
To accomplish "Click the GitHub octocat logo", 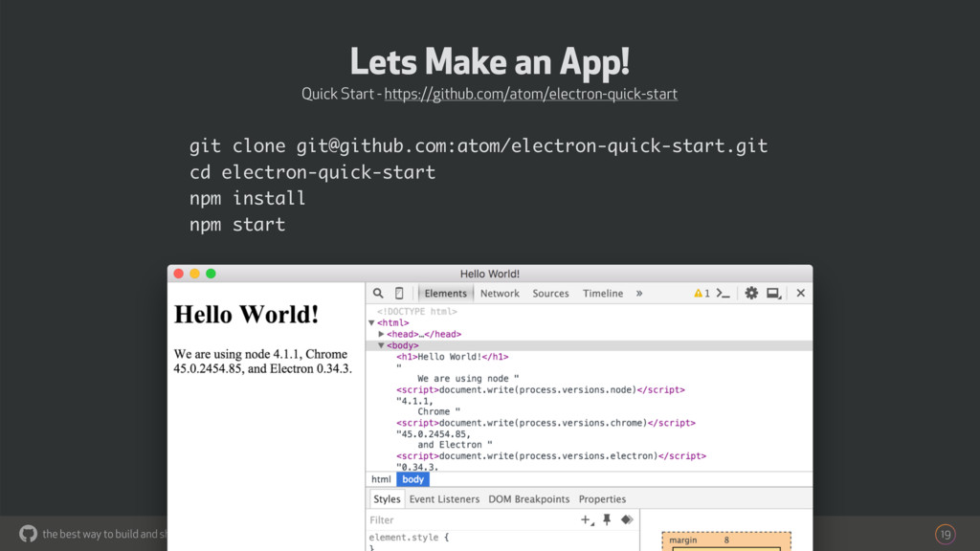I will (x=28, y=534).
